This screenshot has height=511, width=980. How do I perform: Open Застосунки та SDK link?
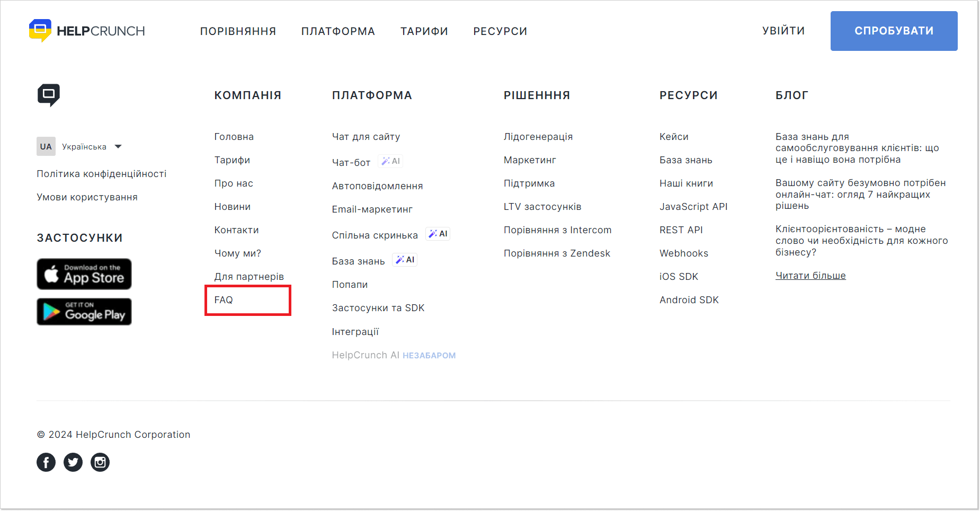tap(378, 308)
